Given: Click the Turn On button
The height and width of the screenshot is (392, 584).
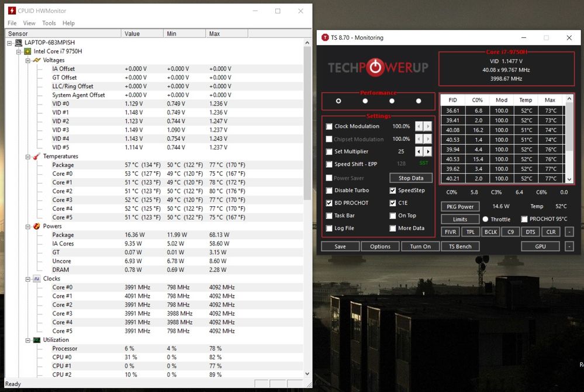Looking at the screenshot, I should click(x=420, y=247).
